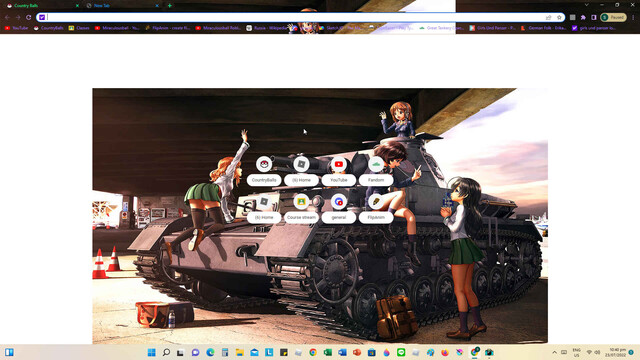Expand the tab search chevron

pos(587,5)
